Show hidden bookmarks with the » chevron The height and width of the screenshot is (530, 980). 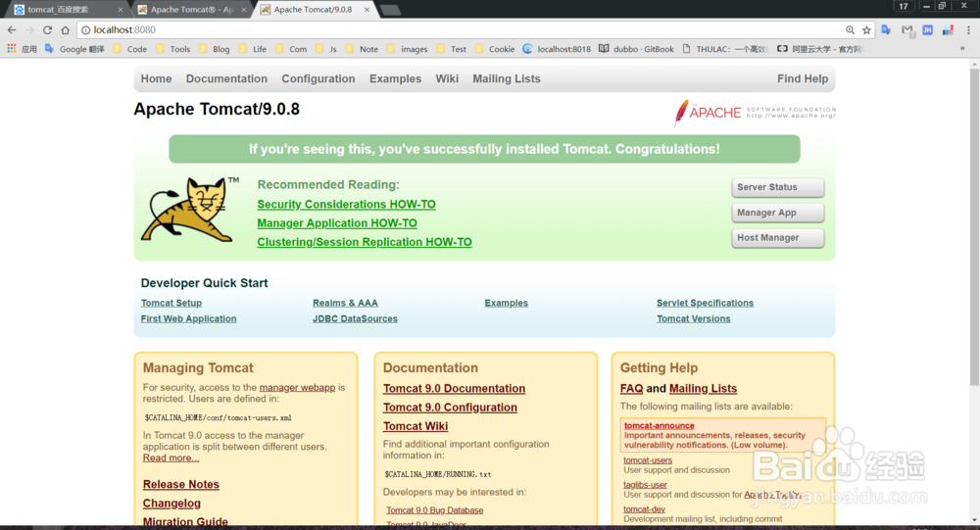tap(962, 49)
